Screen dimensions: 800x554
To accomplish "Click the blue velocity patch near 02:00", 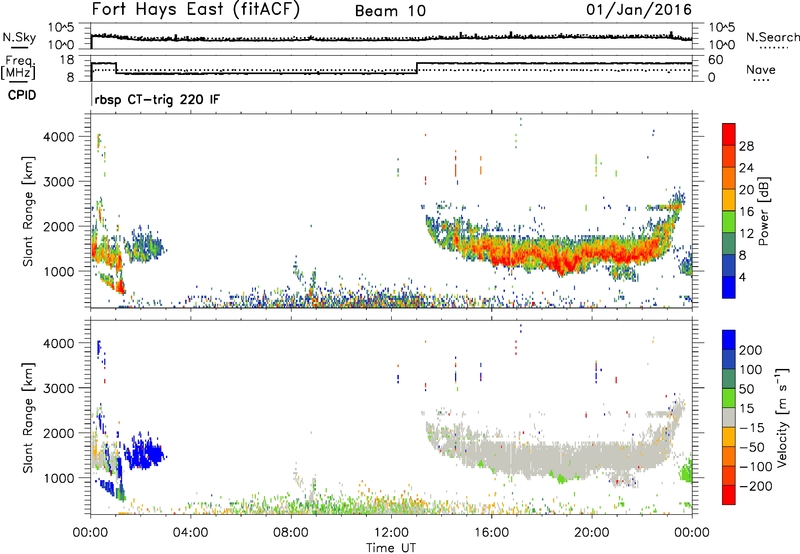I will point(145,453).
